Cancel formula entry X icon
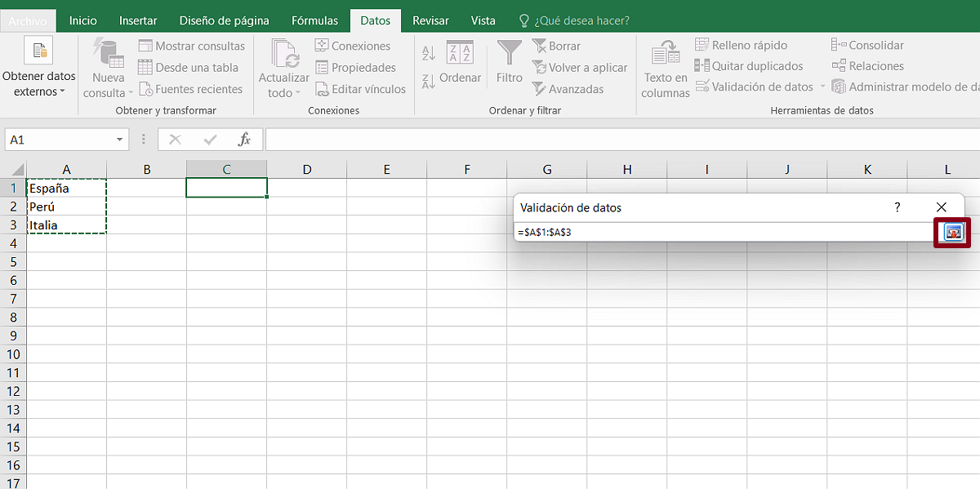980x489 pixels. (x=175, y=140)
